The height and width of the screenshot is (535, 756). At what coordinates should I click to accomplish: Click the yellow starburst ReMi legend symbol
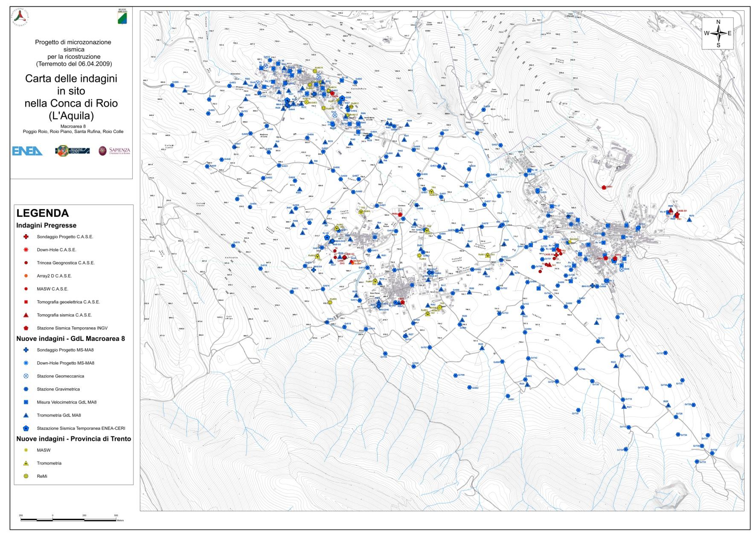(x=26, y=476)
